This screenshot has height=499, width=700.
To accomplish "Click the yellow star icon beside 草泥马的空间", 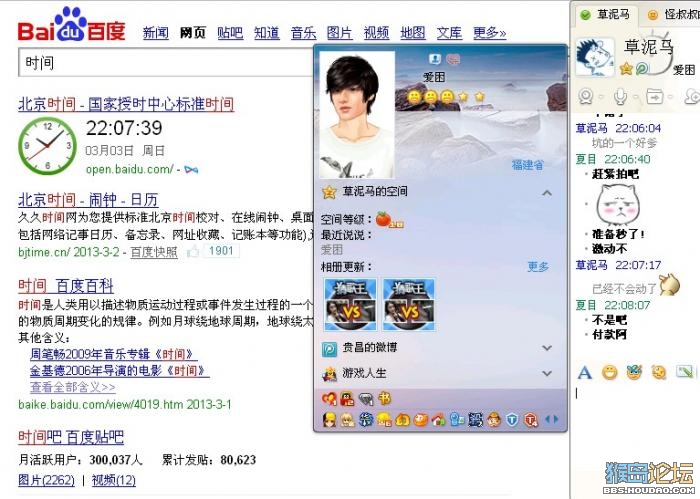I will pos(329,192).
